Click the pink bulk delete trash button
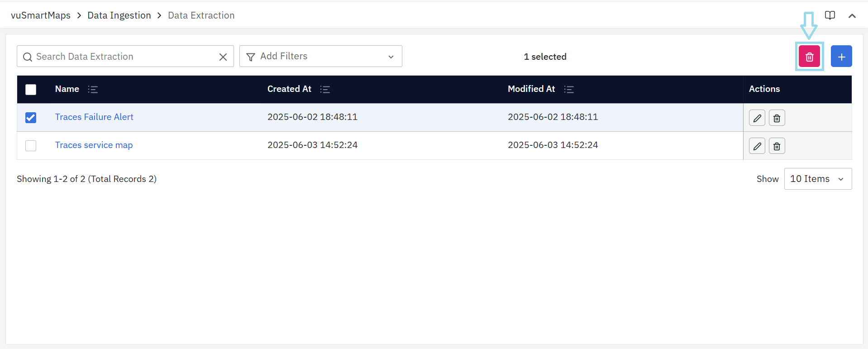This screenshot has width=868, height=349. point(809,57)
